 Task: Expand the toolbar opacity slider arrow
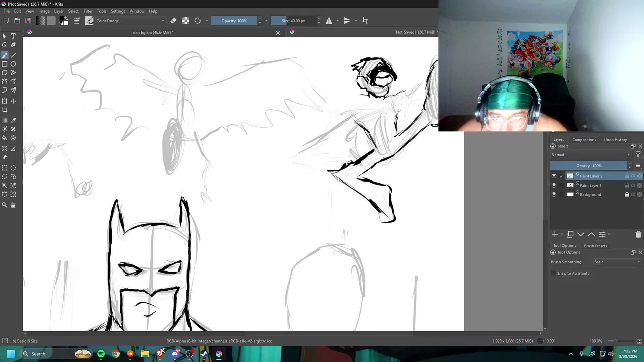pos(266,21)
